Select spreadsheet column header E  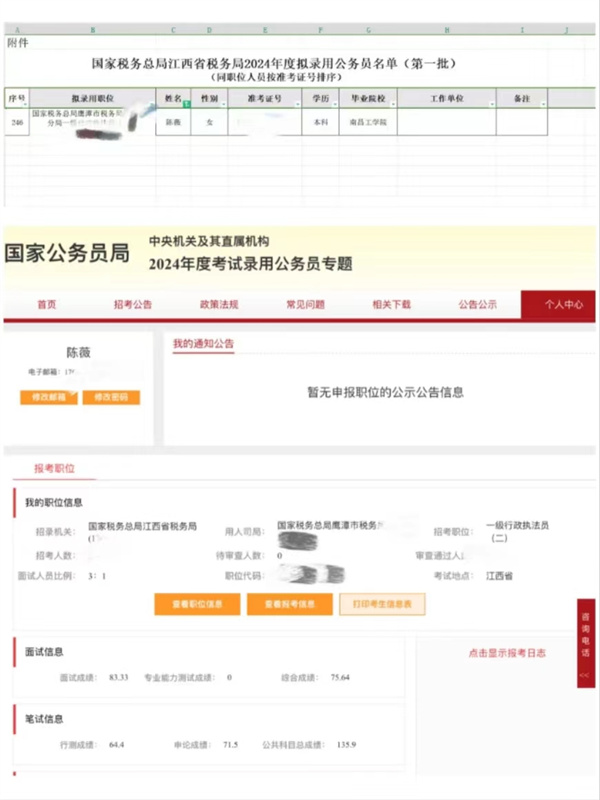[265, 30]
